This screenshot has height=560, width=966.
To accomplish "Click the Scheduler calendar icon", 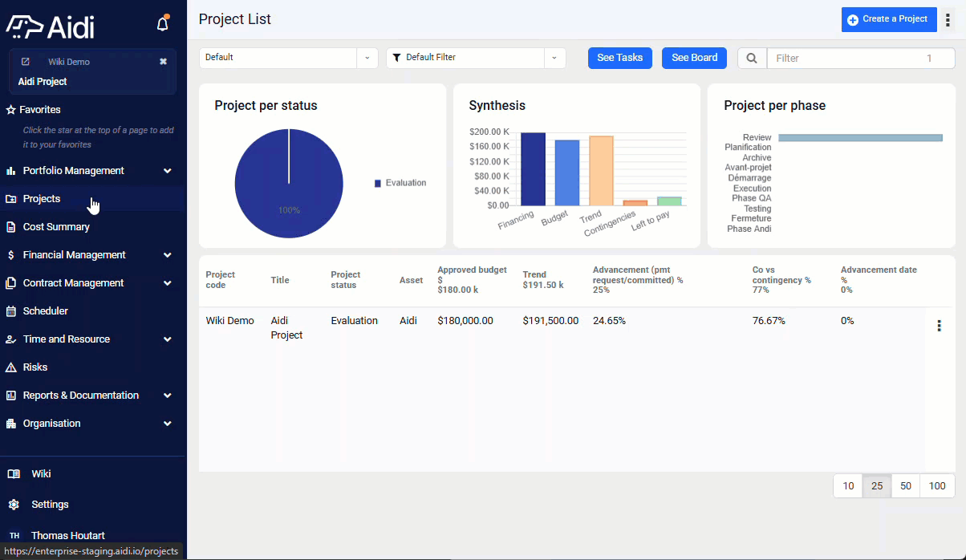I will pyautogui.click(x=11, y=311).
